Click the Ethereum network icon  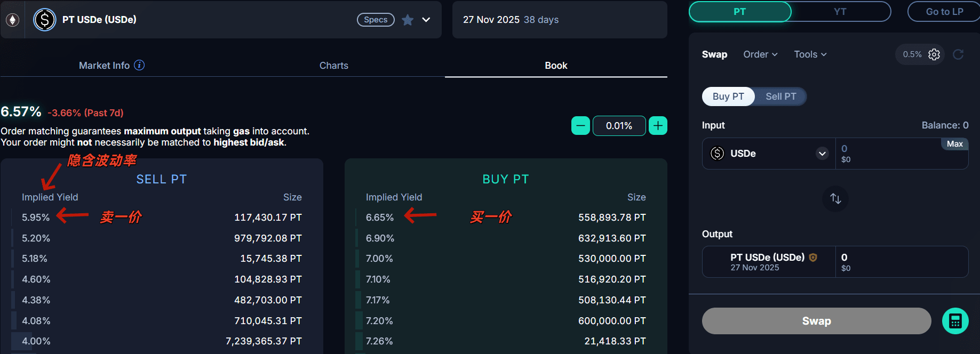pyautogui.click(x=12, y=20)
